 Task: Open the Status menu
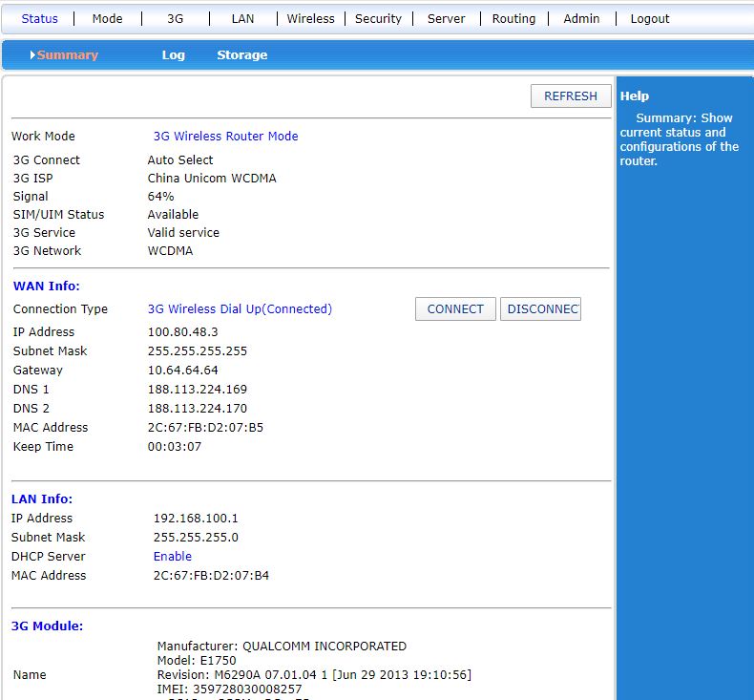tap(39, 18)
